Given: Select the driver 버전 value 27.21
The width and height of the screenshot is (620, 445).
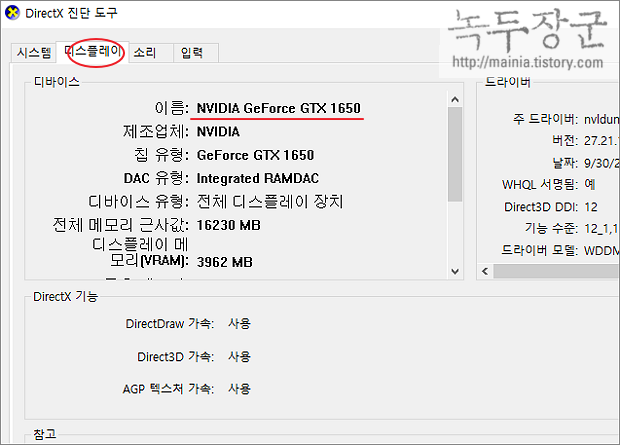Looking at the screenshot, I should click(601, 141).
